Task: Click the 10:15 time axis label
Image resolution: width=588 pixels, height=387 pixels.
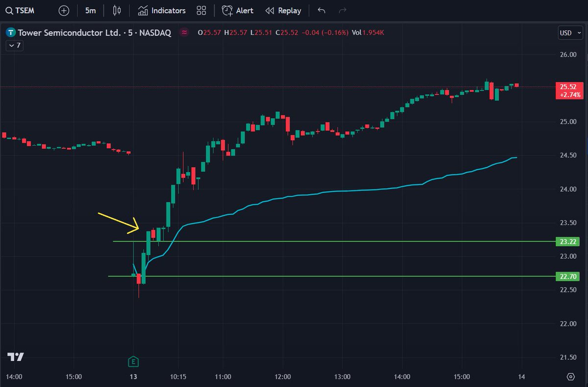Action: coord(178,377)
